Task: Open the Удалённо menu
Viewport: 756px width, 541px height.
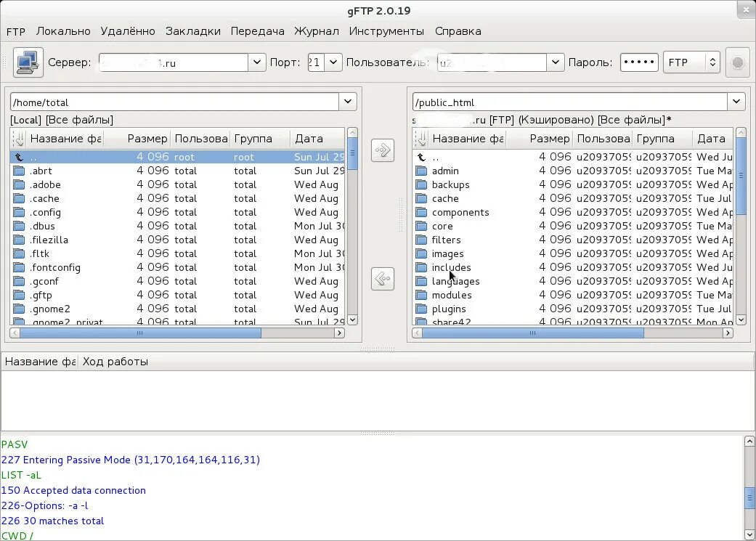Action: coord(128,31)
